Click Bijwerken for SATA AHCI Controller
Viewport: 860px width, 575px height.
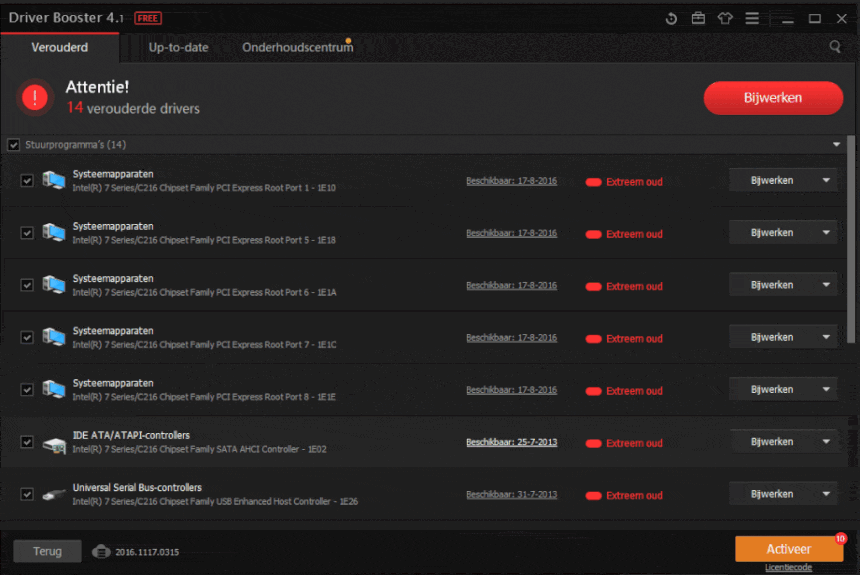772,442
